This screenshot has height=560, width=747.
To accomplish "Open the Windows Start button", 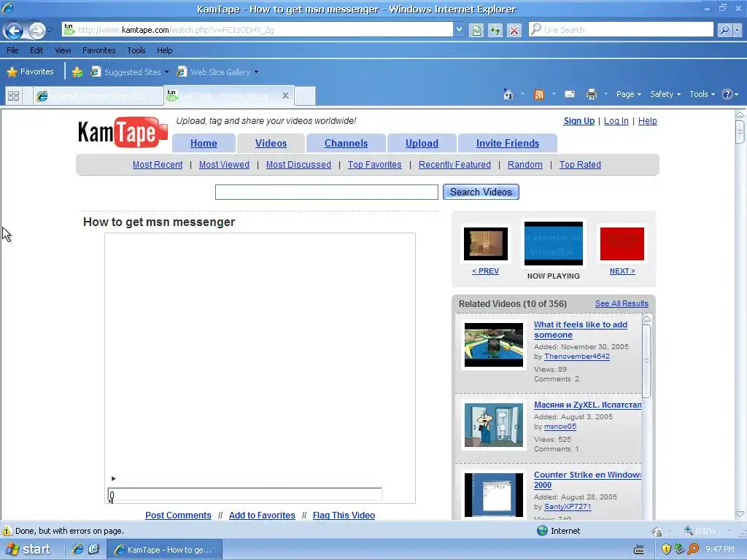I will [29, 549].
